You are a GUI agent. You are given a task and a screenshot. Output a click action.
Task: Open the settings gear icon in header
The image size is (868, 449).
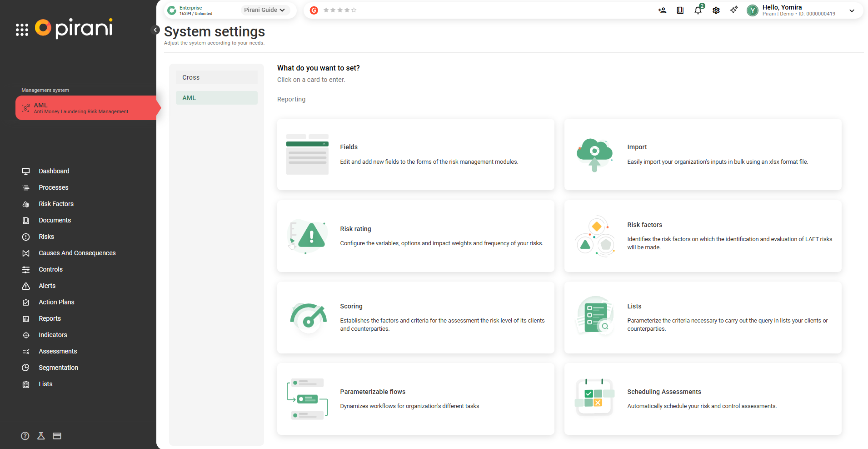[716, 10]
